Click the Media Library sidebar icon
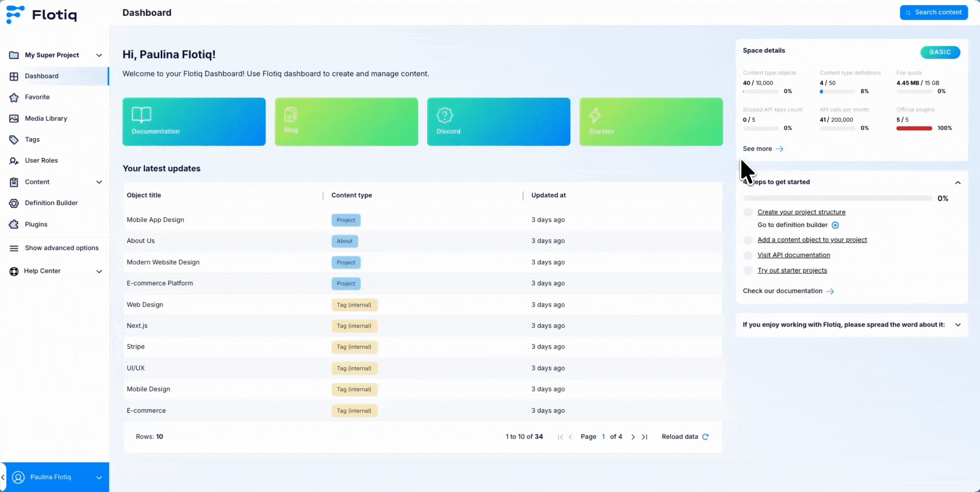The height and width of the screenshot is (492, 980). [x=14, y=118]
